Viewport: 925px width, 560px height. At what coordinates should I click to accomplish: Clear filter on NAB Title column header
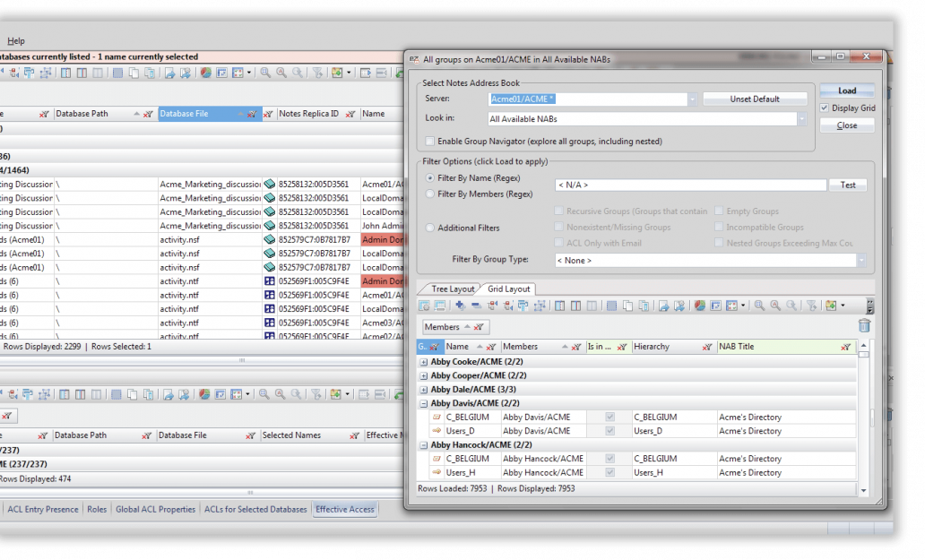click(846, 347)
